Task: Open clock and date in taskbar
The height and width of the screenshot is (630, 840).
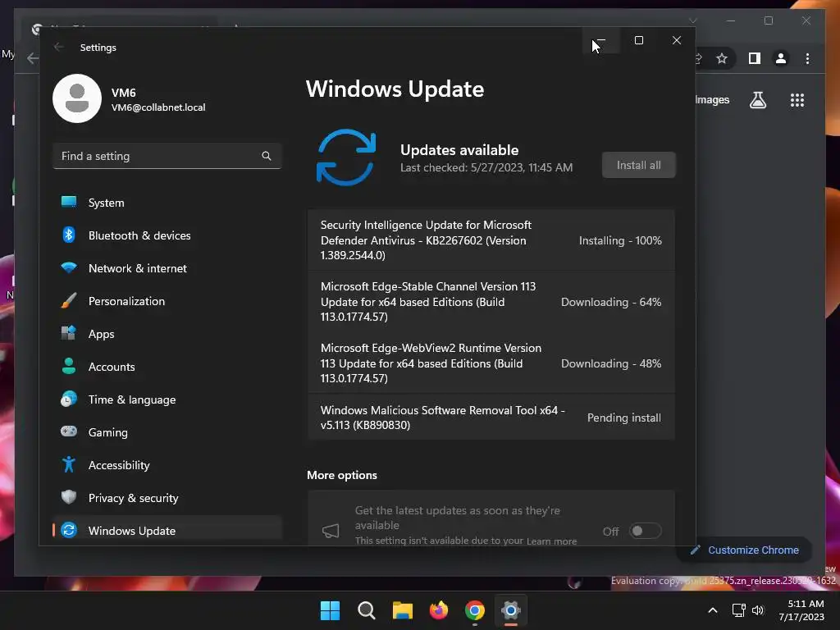Action: [801, 610]
